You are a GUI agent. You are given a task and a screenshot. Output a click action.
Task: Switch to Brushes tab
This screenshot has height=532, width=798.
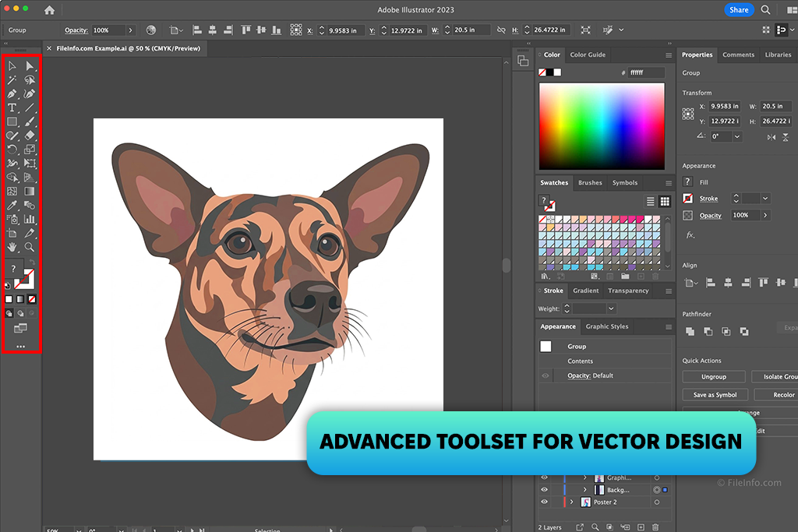coord(590,182)
